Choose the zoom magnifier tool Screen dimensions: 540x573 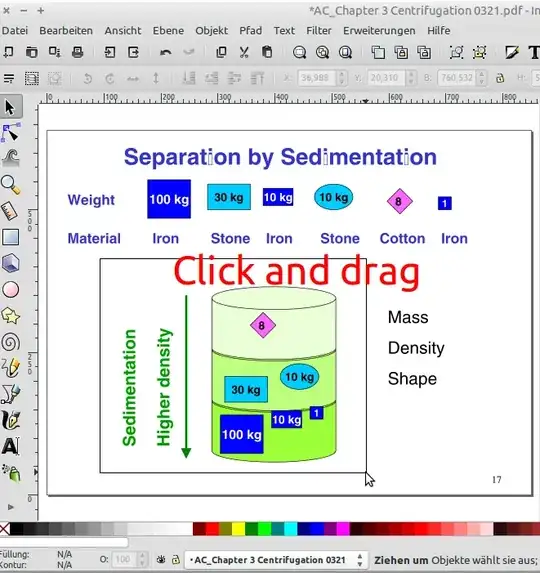(x=11, y=185)
